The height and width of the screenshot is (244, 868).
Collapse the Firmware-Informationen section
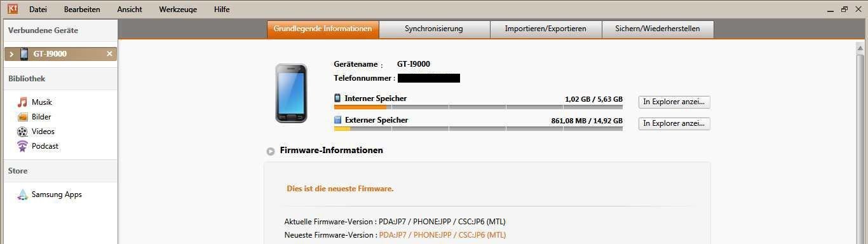coord(271,151)
